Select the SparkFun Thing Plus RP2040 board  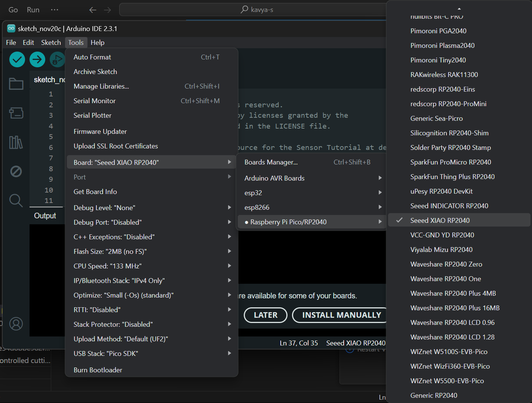(459, 176)
